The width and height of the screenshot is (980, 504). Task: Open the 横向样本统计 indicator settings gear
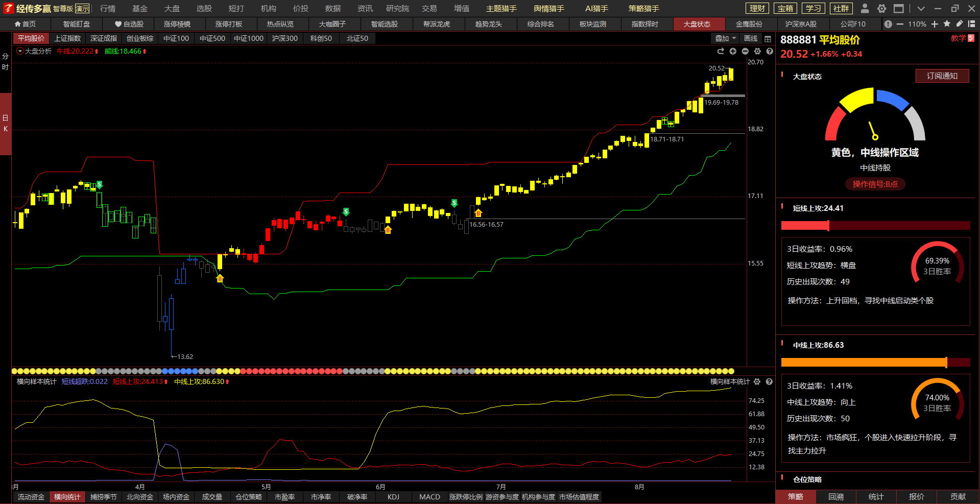coord(757,381)
